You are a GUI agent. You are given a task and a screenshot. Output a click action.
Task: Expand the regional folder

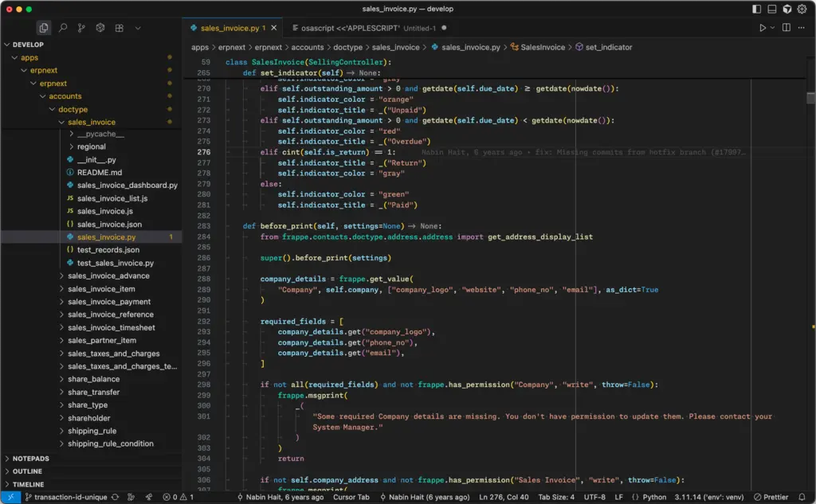point(91,147)
